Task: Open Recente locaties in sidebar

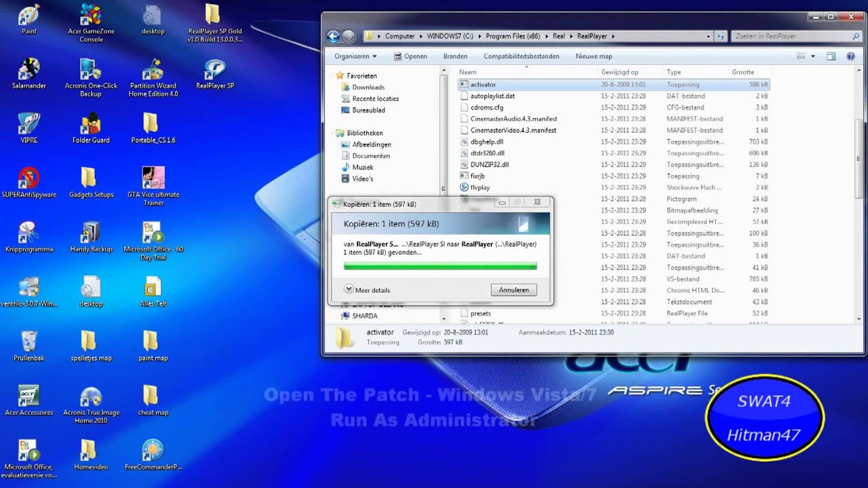Action: pyautogui.click(x=370, y=98)
